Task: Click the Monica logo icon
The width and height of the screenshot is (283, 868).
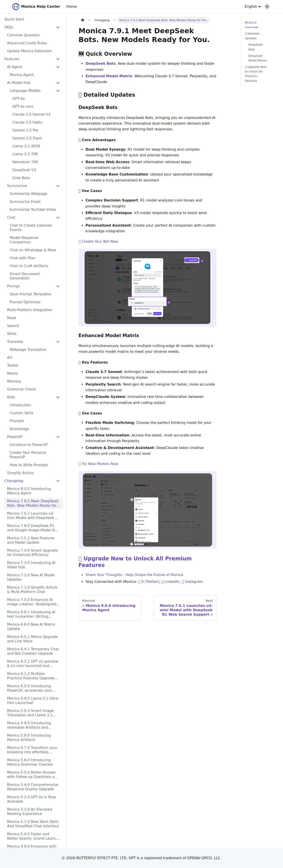Action: point(15,6)
